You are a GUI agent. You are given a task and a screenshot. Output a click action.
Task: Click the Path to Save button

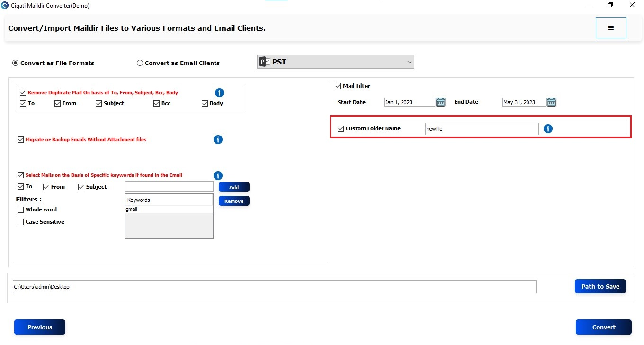pos(600,286)
